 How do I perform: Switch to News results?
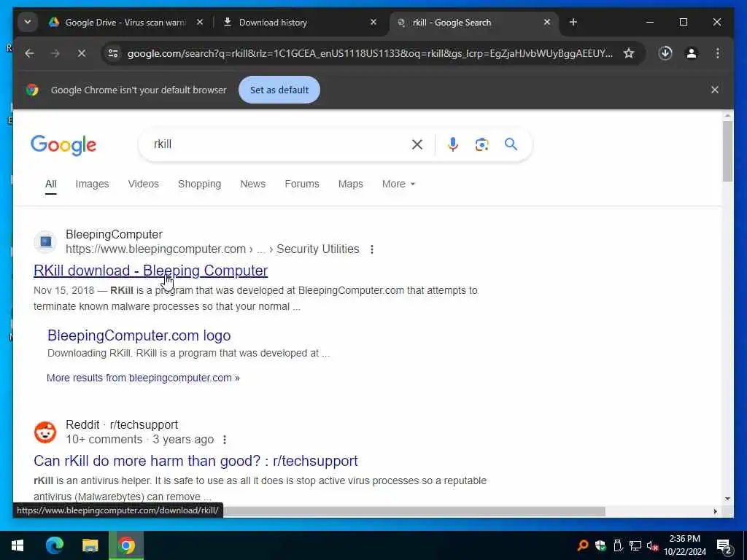coord(253,184)
